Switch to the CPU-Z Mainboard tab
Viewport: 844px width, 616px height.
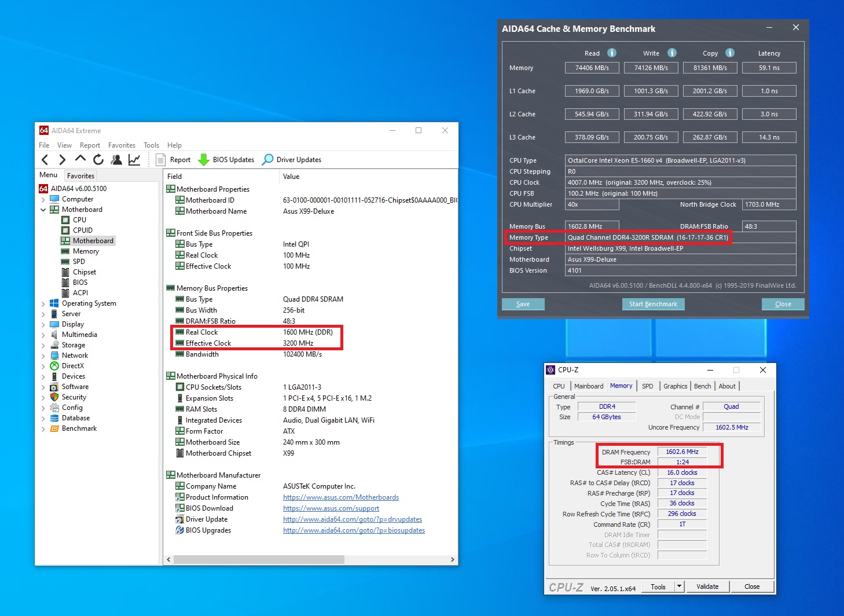click(x=589, y=386)
